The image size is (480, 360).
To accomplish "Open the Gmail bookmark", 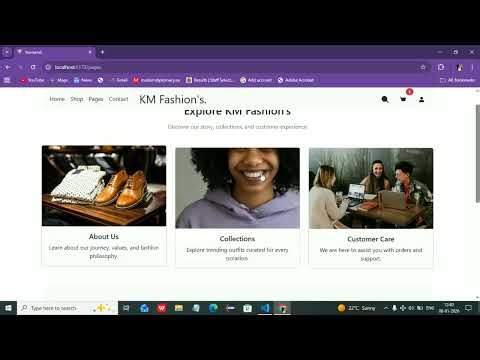I will point(119,80).
